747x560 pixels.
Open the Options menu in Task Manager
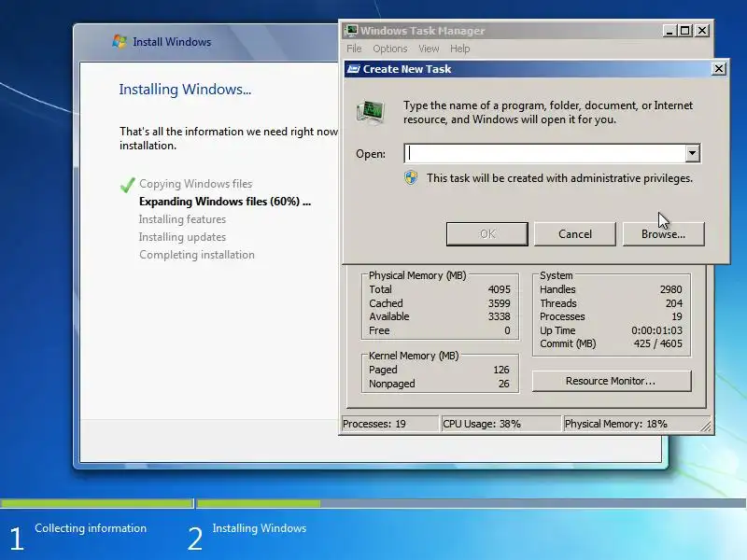tap(389, 49)
